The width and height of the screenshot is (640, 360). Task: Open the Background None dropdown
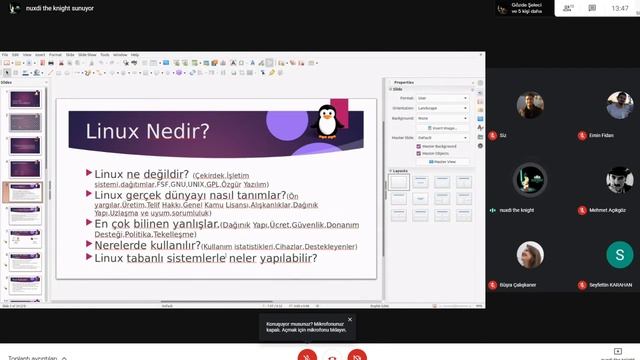pyautogui.click(x=442, y=118)
